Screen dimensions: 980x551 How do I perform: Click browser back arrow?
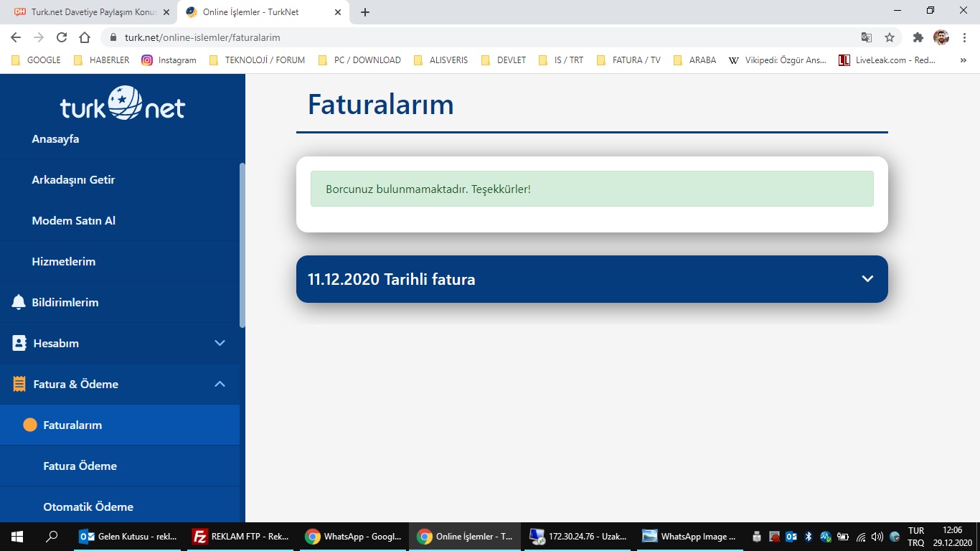coord(16,37)
